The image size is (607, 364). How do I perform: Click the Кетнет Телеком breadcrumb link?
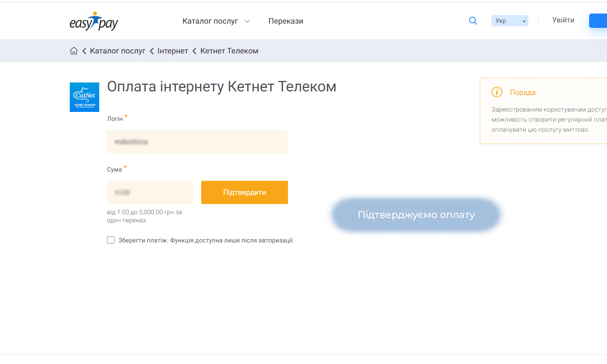coord(229,51)
